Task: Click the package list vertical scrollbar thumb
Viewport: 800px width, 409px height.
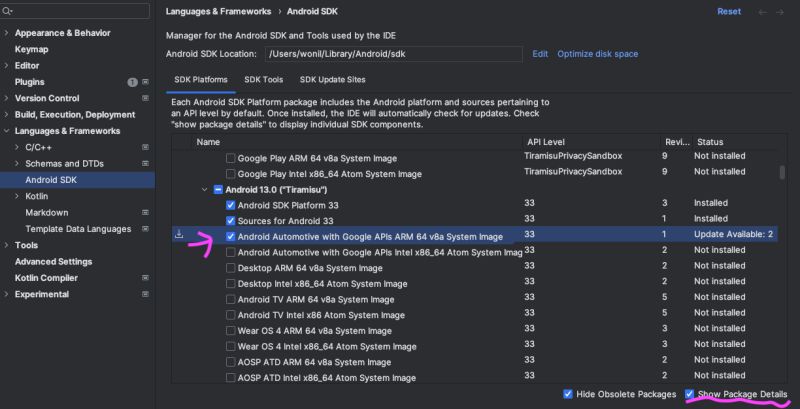Action: 782,172
